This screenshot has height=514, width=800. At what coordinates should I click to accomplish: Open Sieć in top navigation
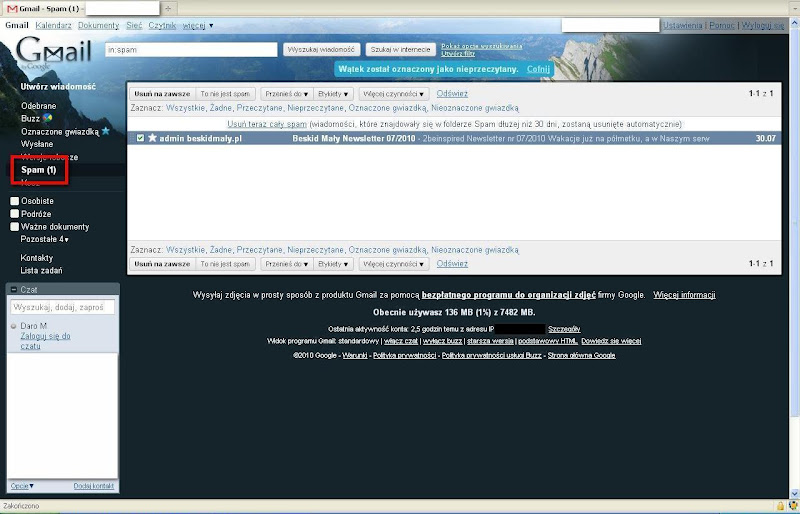(x=134, y=25)
